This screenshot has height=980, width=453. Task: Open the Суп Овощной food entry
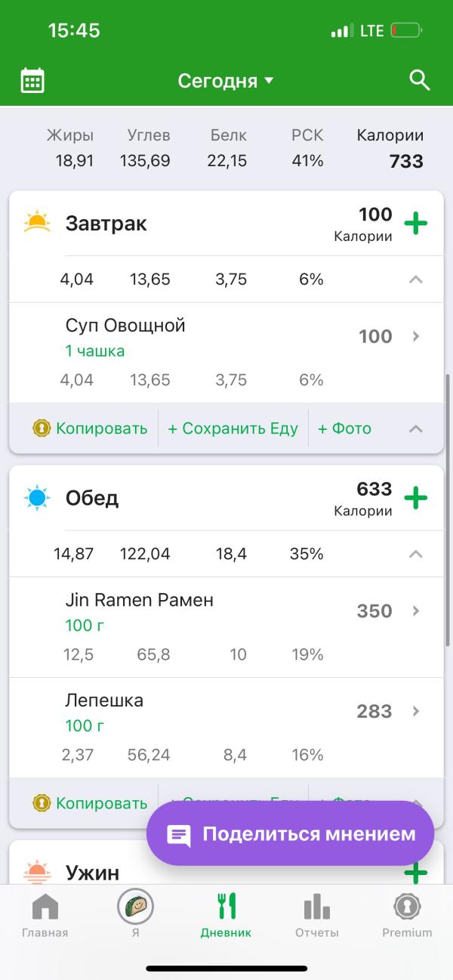226,353
